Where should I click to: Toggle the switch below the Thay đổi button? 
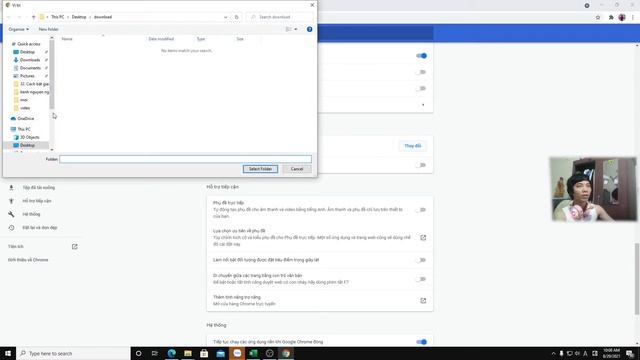pyautogui.click(x=421, y=165)
